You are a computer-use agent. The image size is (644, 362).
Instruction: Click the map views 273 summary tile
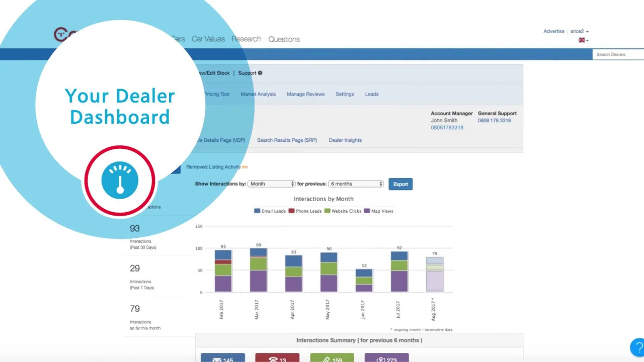point(386,358)
